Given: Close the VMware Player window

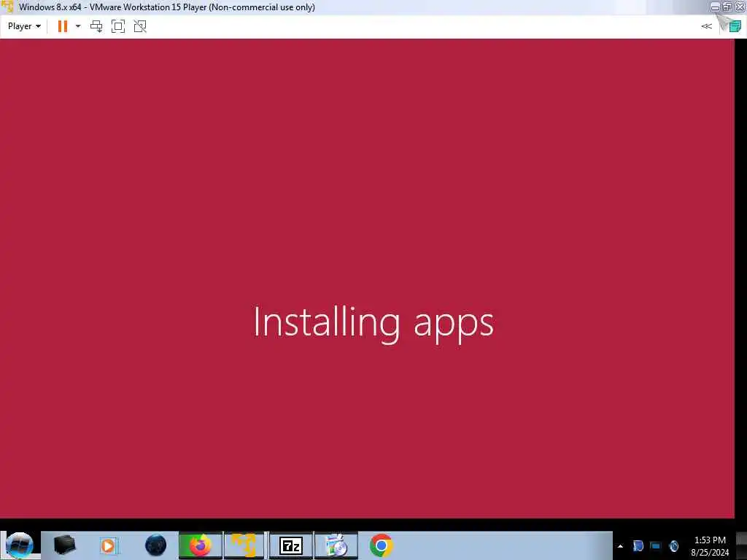Looking at the screenshot, I should [x=740, y=7].
